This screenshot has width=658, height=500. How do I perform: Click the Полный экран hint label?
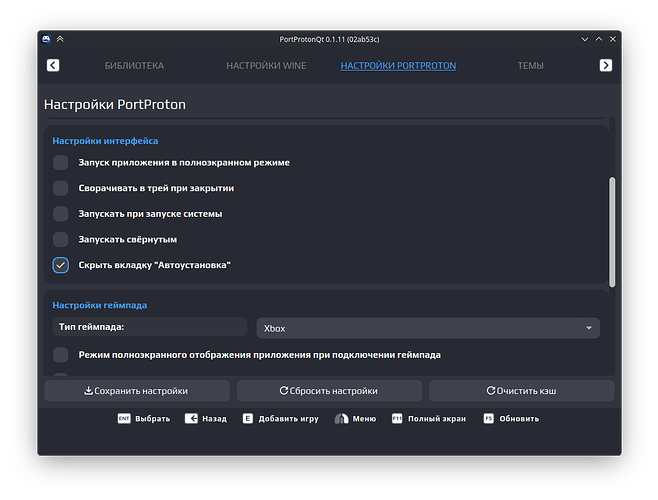pos(437,419)
